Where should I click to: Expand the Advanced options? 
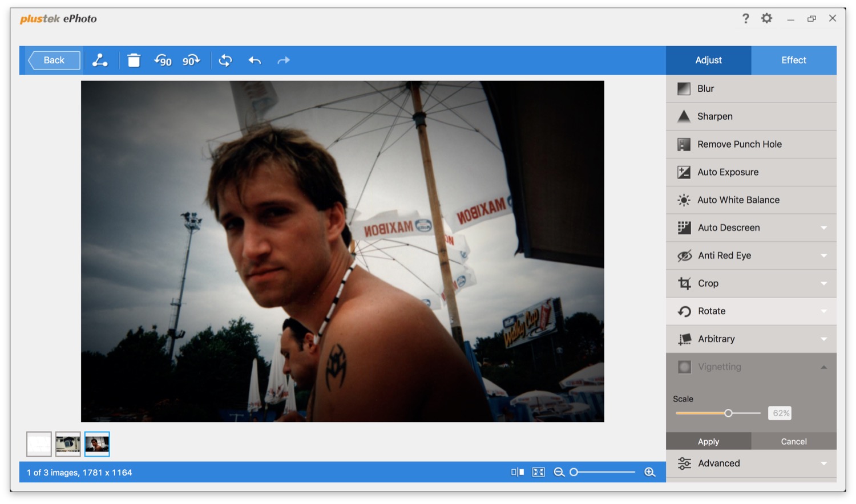823,464
